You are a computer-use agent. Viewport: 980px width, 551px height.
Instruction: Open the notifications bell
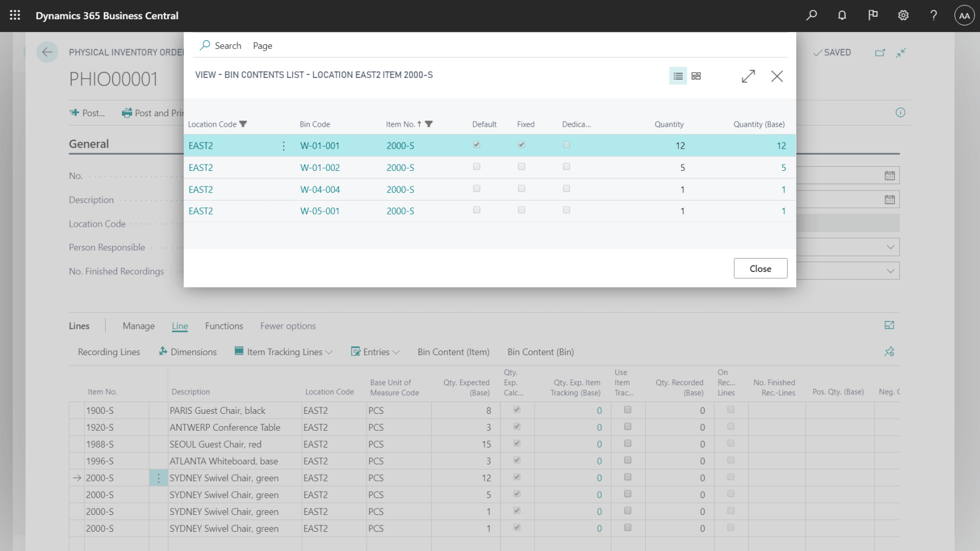842,16
